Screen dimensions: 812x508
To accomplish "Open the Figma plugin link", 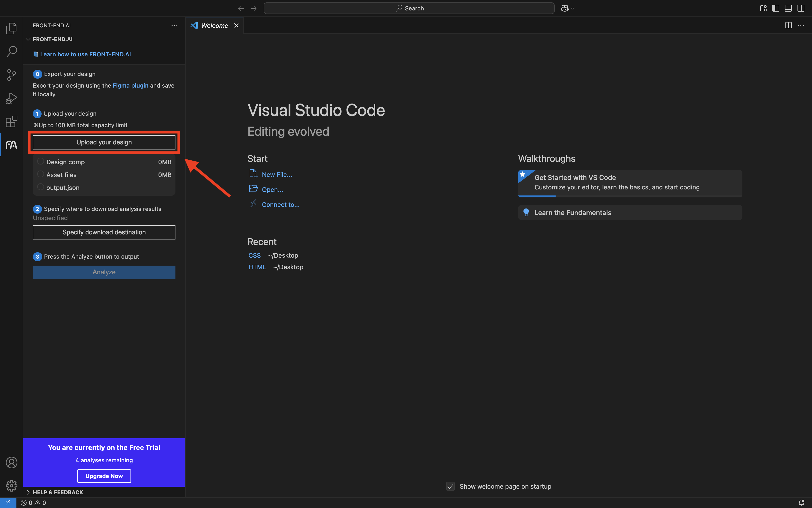I will pyautogui.click(x=130, y=86).
